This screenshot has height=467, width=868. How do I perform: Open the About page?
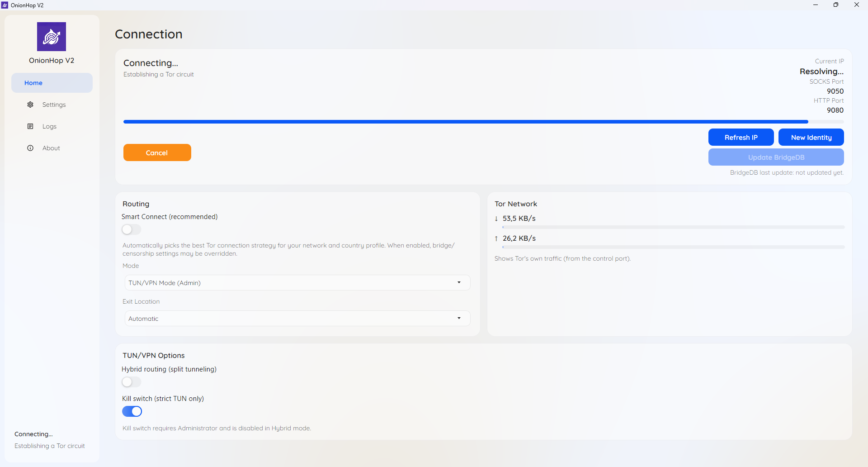click(52, 148)
